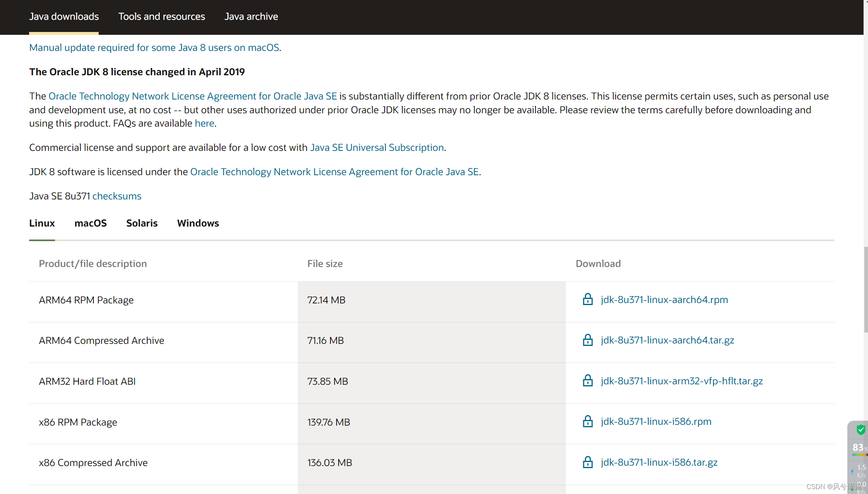This screenshot has width=868, height=494.
Task: Switch to the macOS tab
Action: (x=91, y=223)
